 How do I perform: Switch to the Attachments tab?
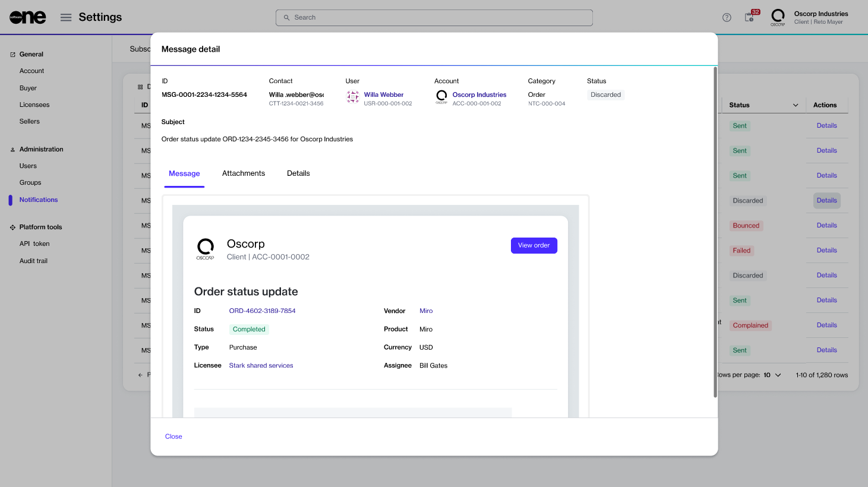point(244,173)
